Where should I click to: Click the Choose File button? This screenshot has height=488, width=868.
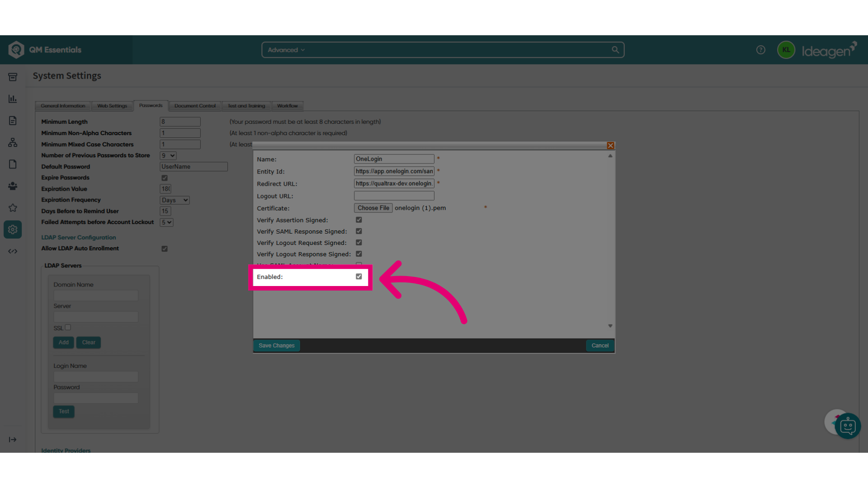tap(373, 208)
